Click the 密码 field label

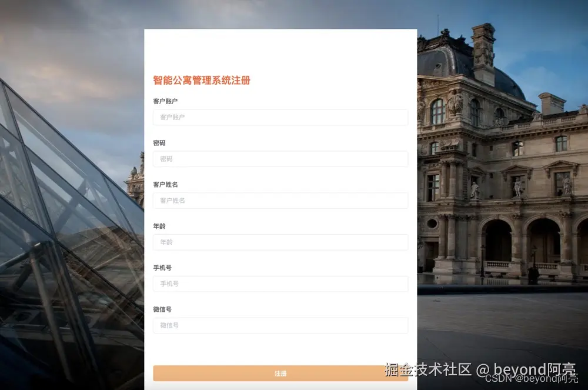click(x=160, y=142)
